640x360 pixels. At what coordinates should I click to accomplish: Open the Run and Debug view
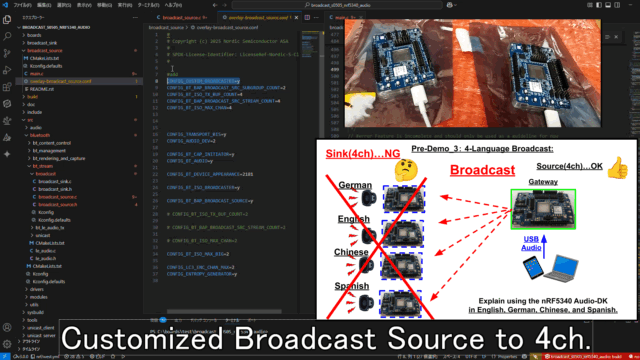[7, 70]
